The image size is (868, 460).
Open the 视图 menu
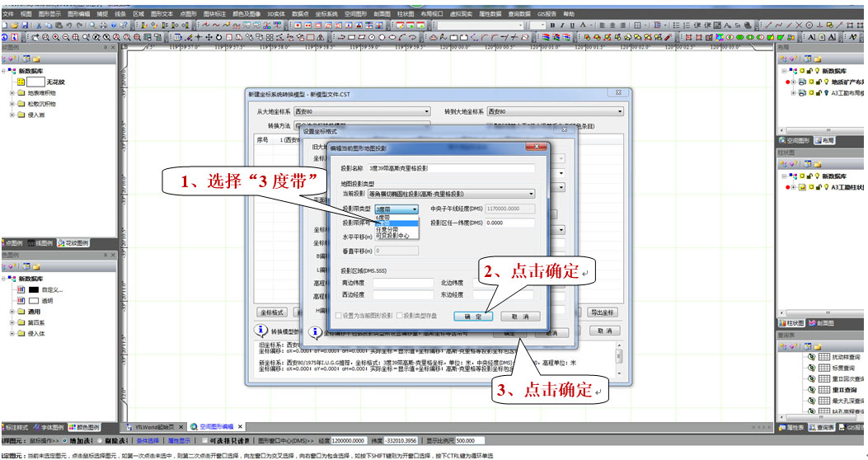(x=26, y=14)
